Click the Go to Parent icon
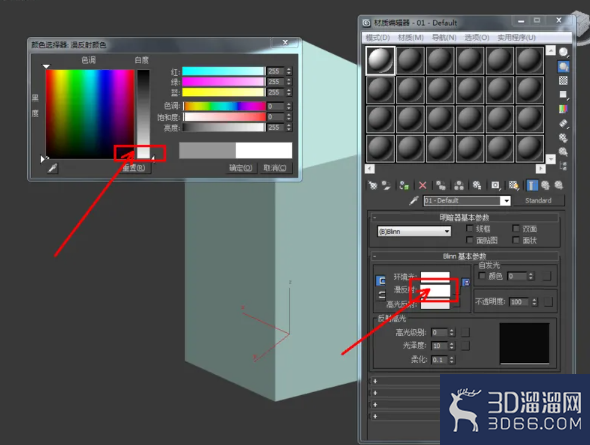This screenshot has height=445, width=590. [x=545, y=185]
